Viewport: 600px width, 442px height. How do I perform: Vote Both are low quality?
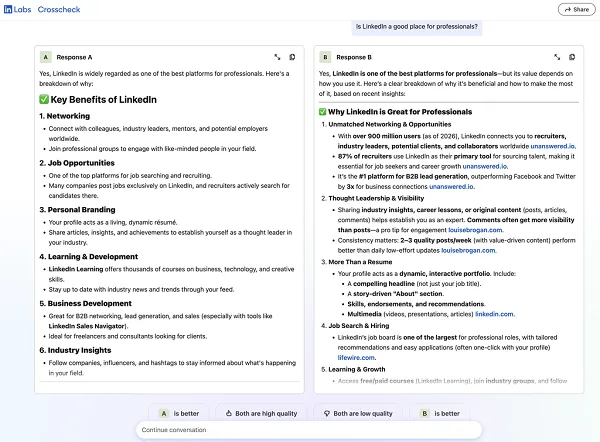tap(358, 413)
